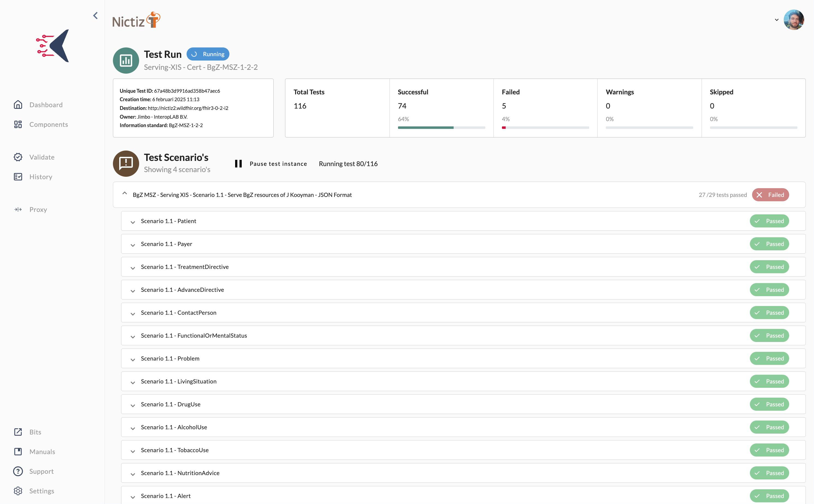This screenshot has height=504, width=814.
Task: Open the Proxy section
Action: [x=38, y=209]
